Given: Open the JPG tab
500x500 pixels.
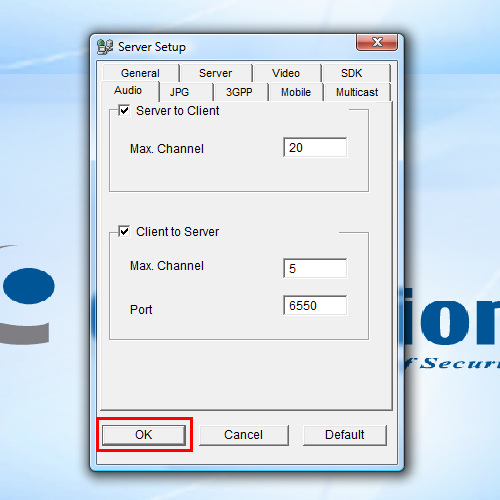Looking at the screenshot, I should [x=180, y=92].
